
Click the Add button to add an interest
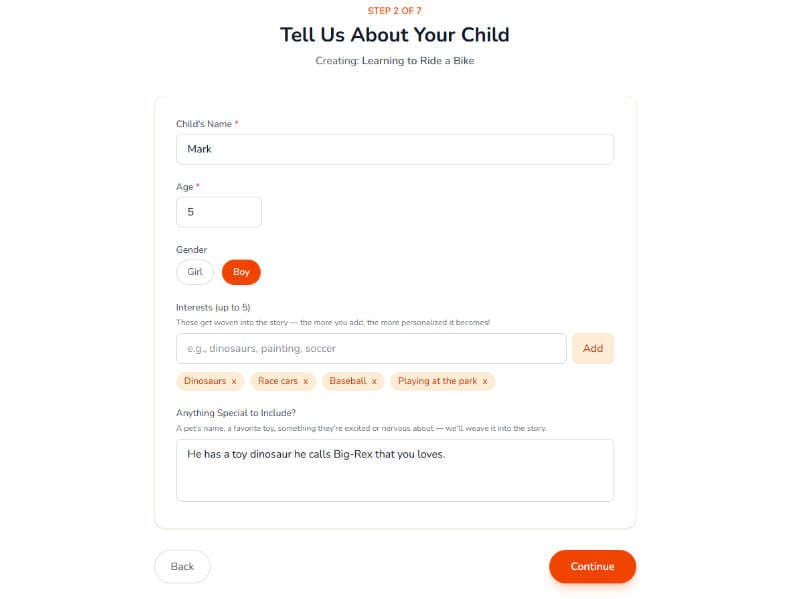[593, 348]
